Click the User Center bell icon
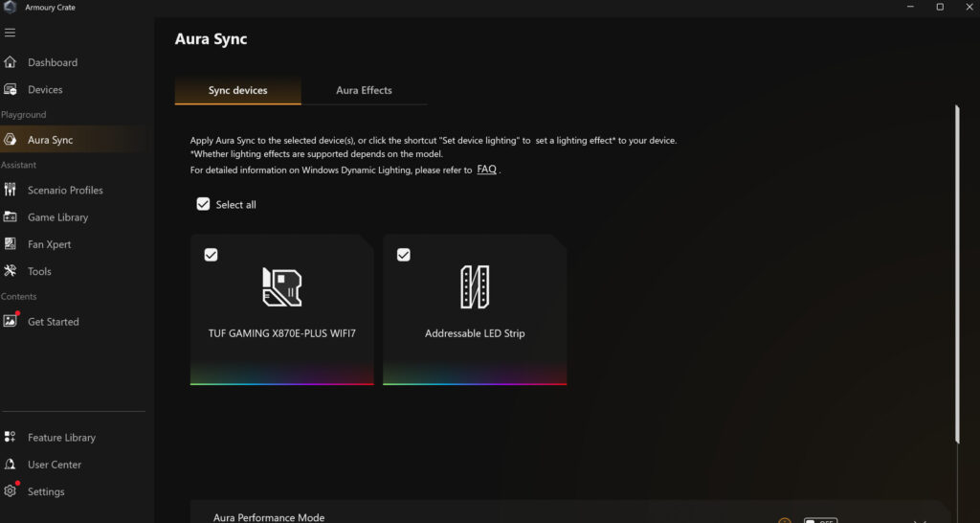The width and height of the screenshot is (980, 523). (x=10, y=465)
